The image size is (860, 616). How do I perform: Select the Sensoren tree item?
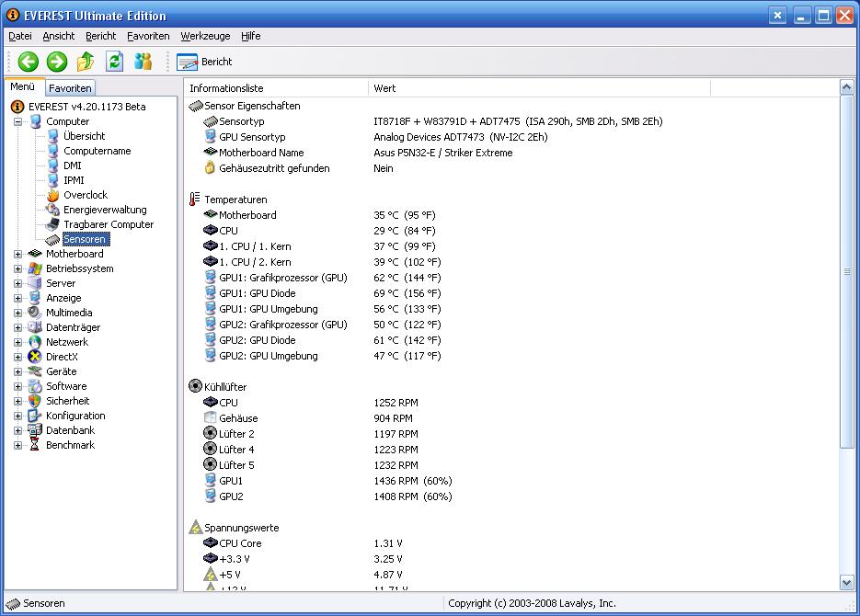point(86,239)
